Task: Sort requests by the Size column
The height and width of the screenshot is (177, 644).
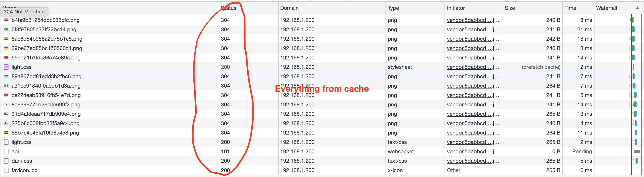Action: pyautogui.click(x=533, y=8)
